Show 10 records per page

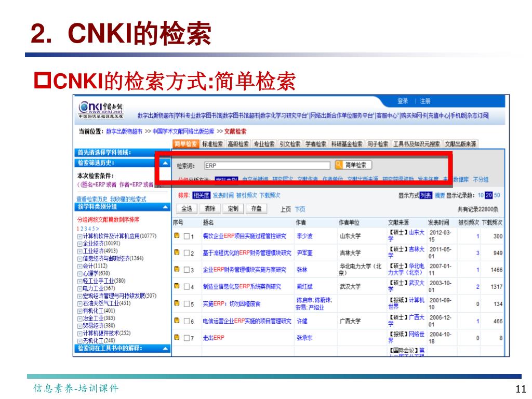(481, 195)
